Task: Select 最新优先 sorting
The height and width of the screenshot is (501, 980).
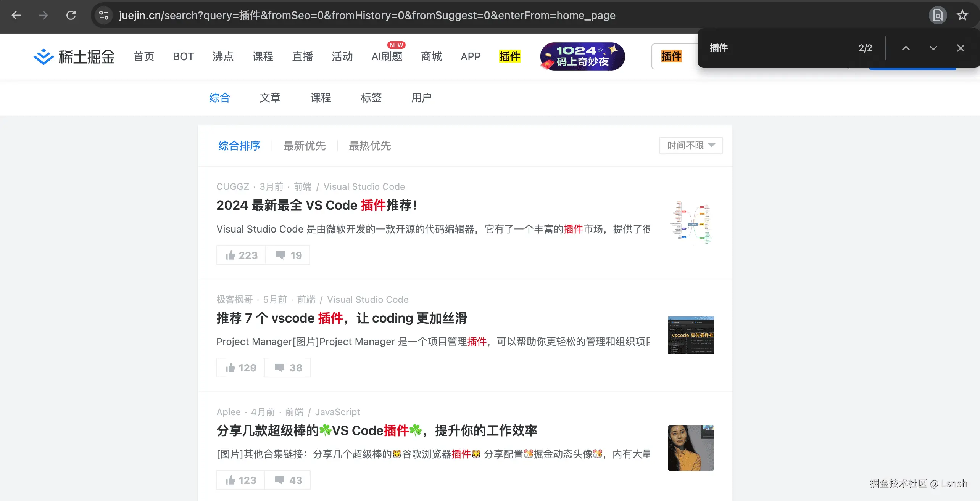Action: [305, 146]
